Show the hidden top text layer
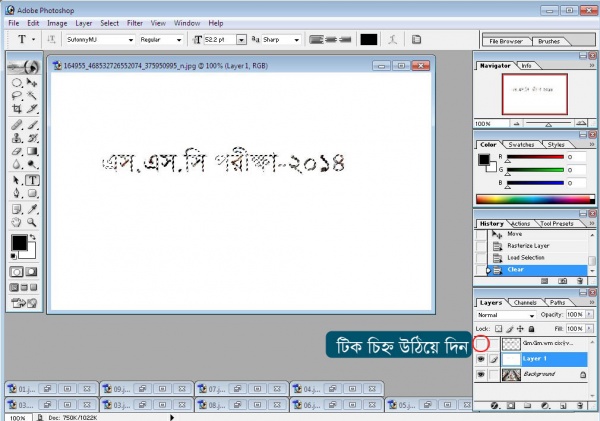 pyautogui.click(x=481, y=344)
